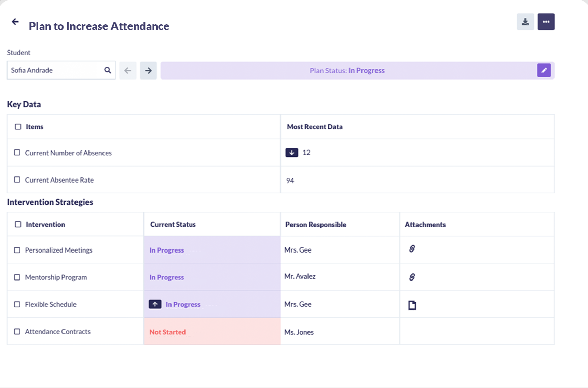Open the Mentorship Program link attachment
588x388 pixels.
(412, 277)
